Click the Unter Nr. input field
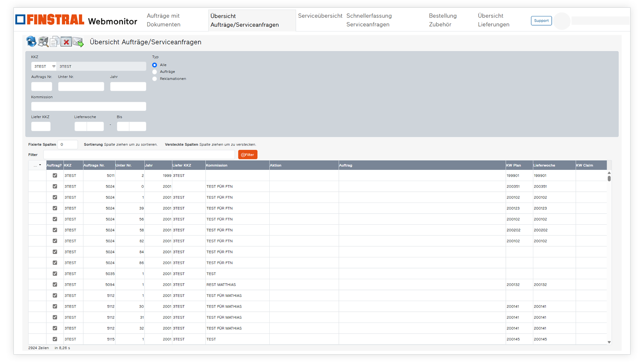 pos(81,86)
